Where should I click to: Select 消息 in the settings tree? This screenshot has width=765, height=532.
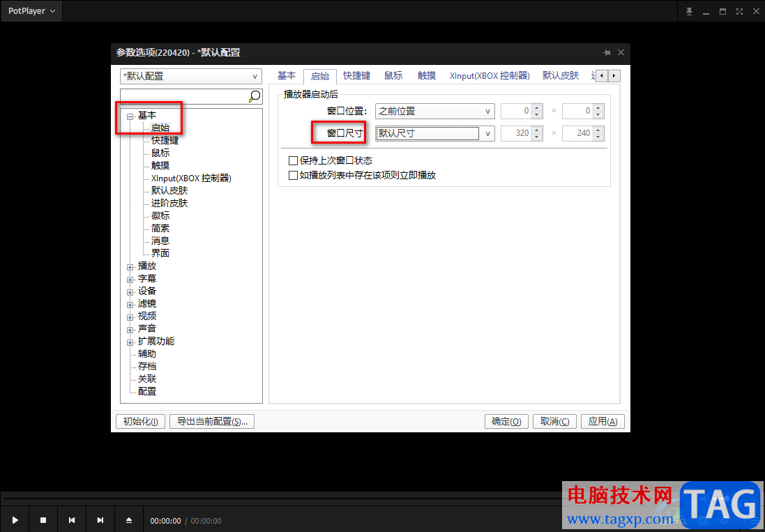[160, 241]
